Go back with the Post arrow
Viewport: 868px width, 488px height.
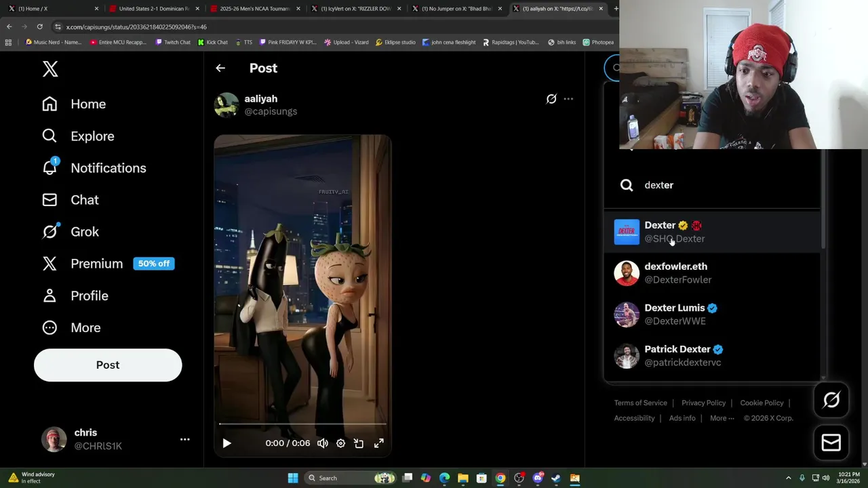tap(220, 68)
